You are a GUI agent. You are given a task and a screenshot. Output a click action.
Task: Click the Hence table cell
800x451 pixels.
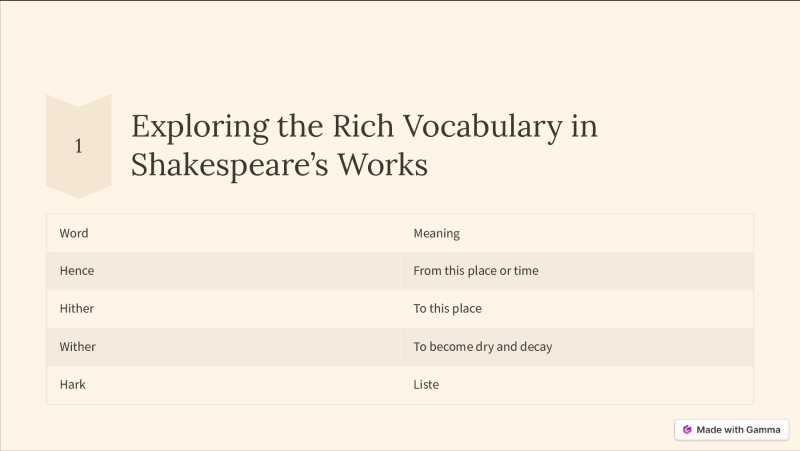223,271
